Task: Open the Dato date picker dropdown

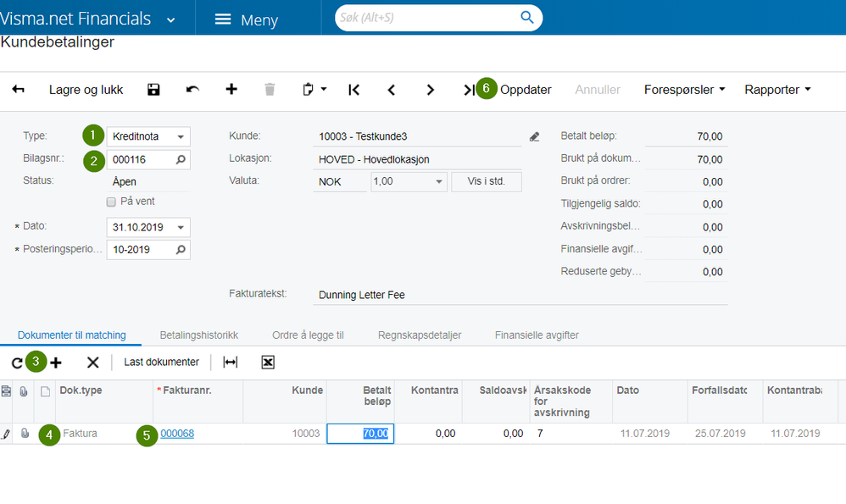Action: [x=181, y=228]
